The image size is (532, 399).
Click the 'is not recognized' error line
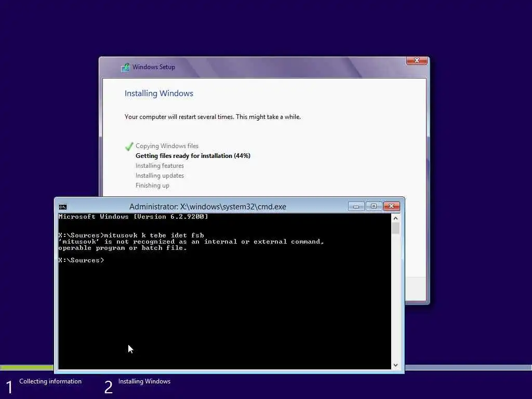191,242
